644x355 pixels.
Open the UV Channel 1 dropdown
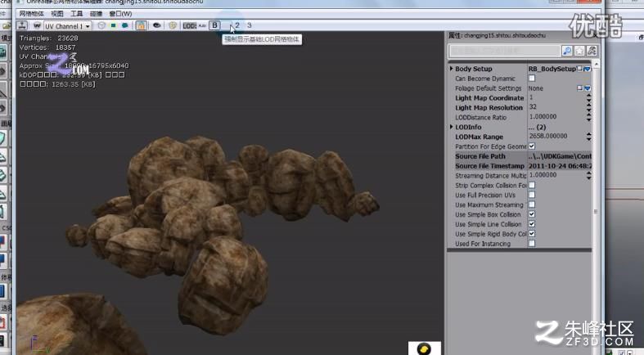[67, 26]
